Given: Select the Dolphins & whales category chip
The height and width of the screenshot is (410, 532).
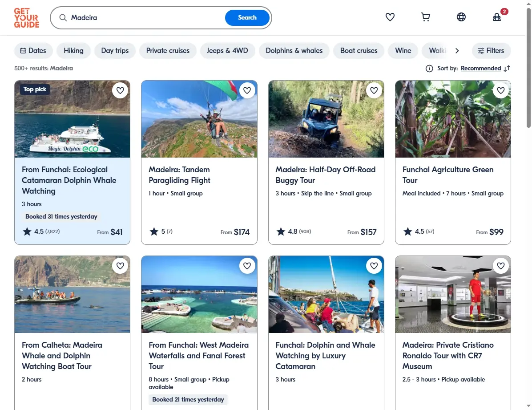Looking at the screenshot, I should (x=294, y=51).
